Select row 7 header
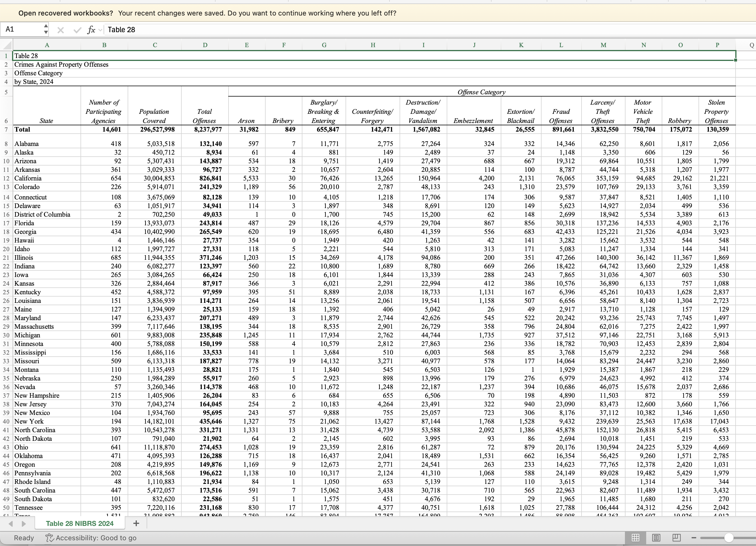Viewport: 756px width, 546px height. click(x=6, y=129)
